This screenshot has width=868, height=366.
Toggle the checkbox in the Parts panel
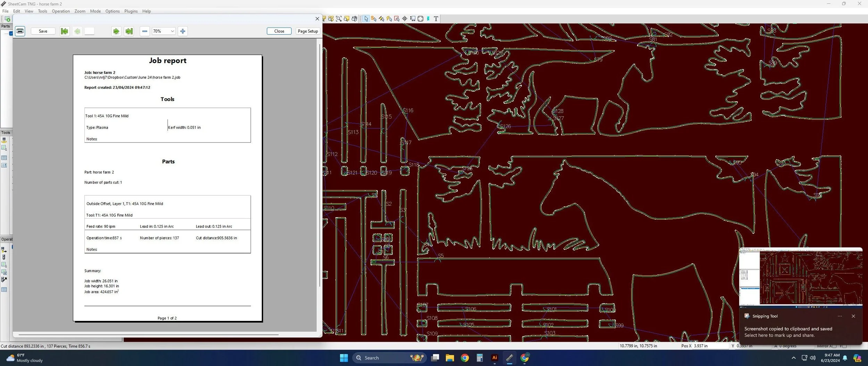pos(11,33)
